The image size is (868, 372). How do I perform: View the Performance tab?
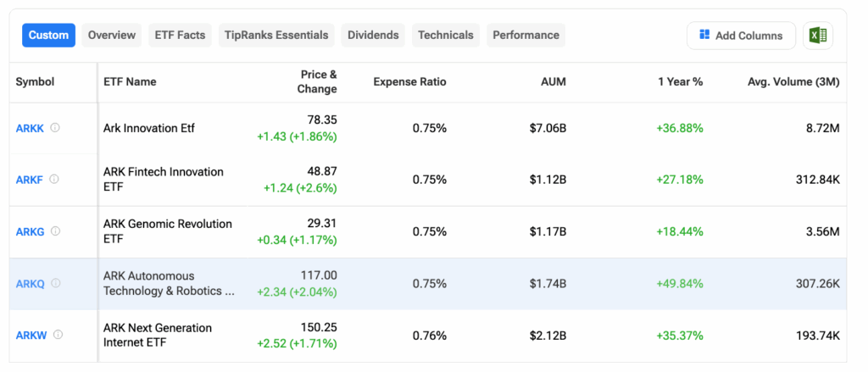pos(526,35)
